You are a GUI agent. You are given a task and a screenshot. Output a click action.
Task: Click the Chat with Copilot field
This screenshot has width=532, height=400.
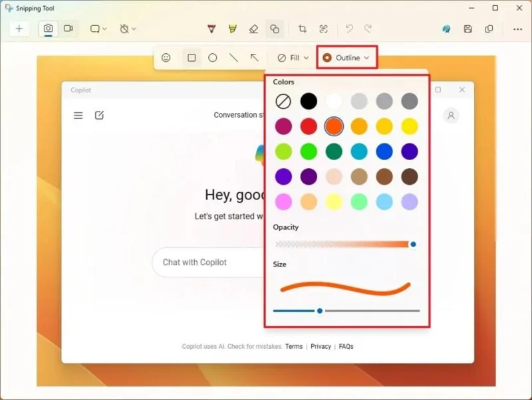[209, 262]
